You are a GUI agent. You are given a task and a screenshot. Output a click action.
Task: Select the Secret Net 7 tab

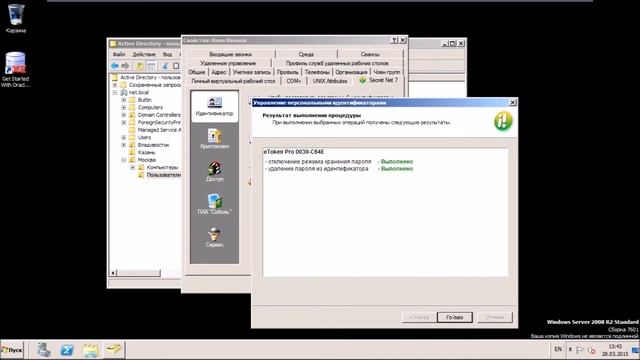pyautogui.click(x=379, y=80)
